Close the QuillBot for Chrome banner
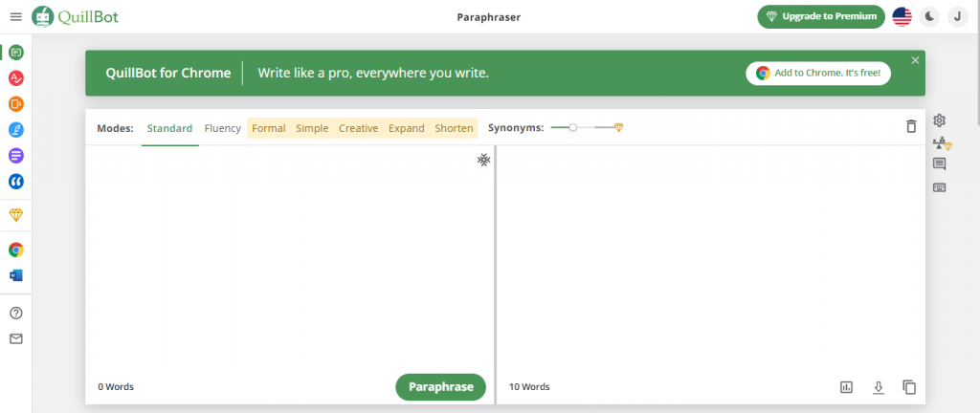The height and width of the screenshot is (413, 980). [x=915, y=60]
